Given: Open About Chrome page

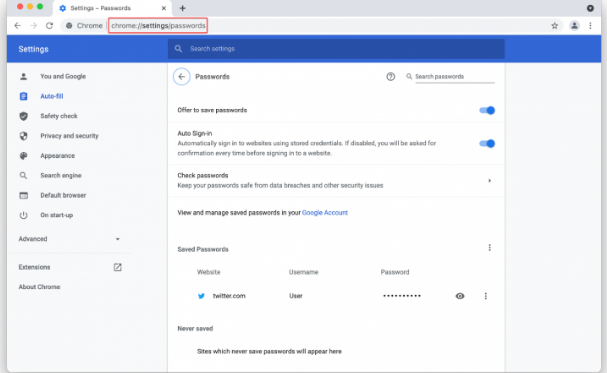Looking at the screenshot, I should click(x=39, y=287).
